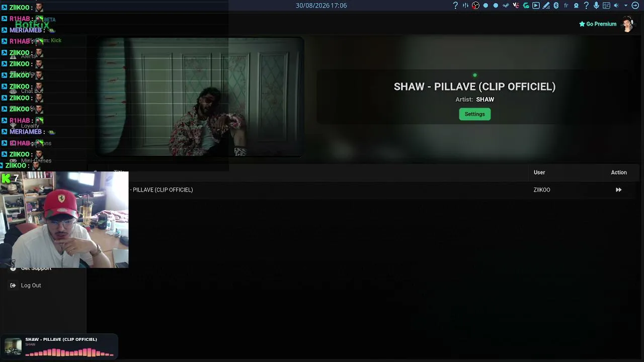Open the audio mixer sliders tray icon
The width and height of the screenshot is (644, 362).
point(465,6)
